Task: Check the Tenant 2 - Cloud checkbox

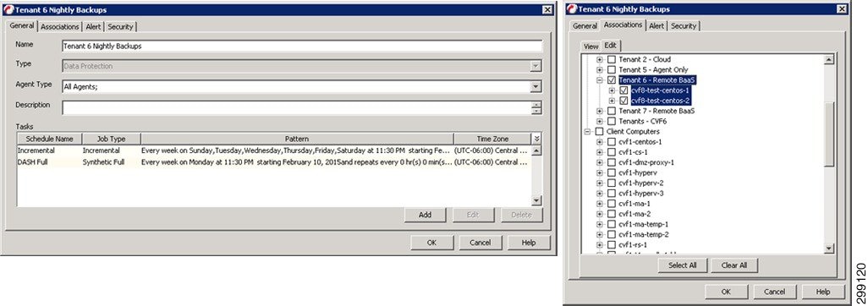Action: click(x=612, y=59)
